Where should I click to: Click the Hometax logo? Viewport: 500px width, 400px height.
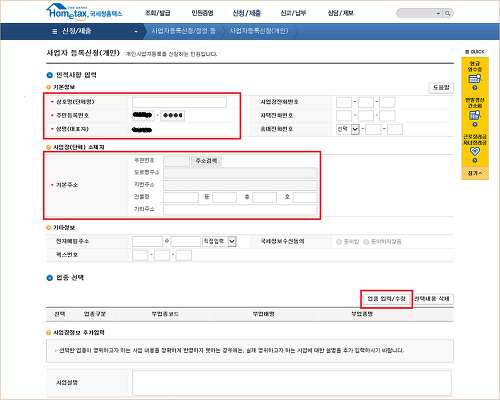click(x=84, y=11)
